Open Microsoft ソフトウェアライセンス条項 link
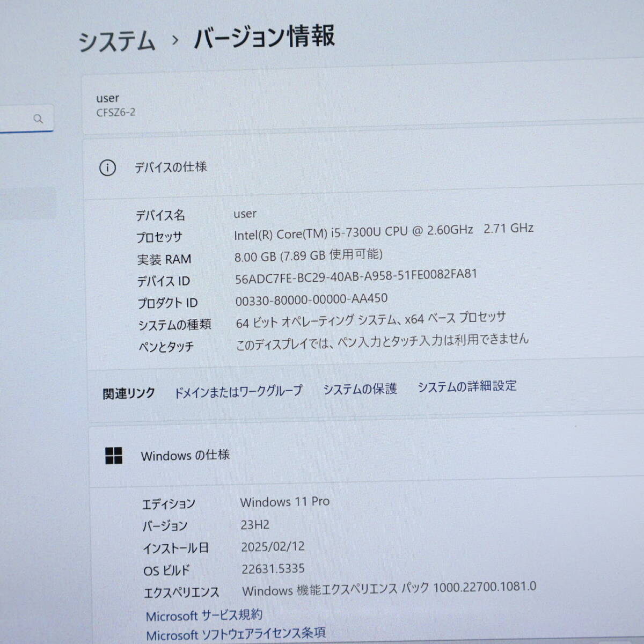The width and height of the screenshot is (644, 644). pos(236,634)
